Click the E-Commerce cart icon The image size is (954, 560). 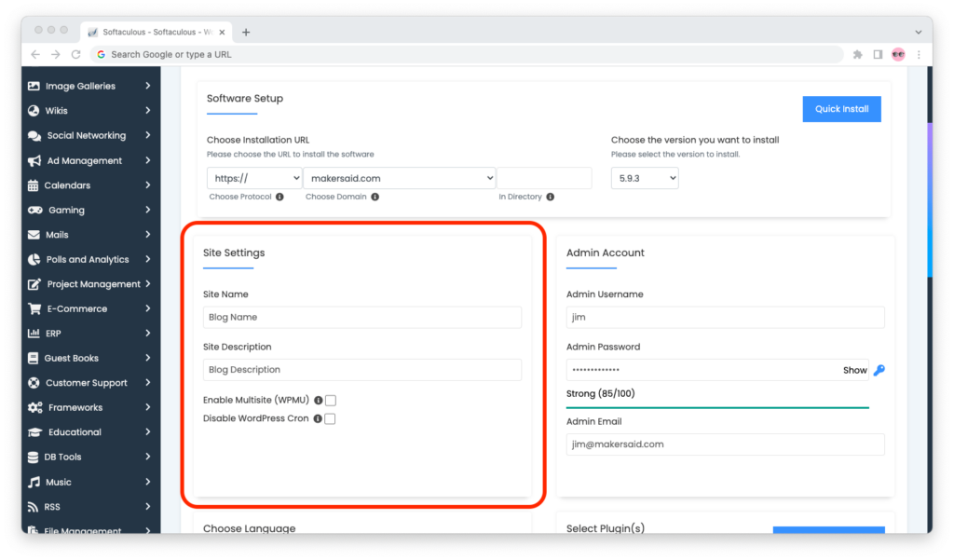click(34, 308)
